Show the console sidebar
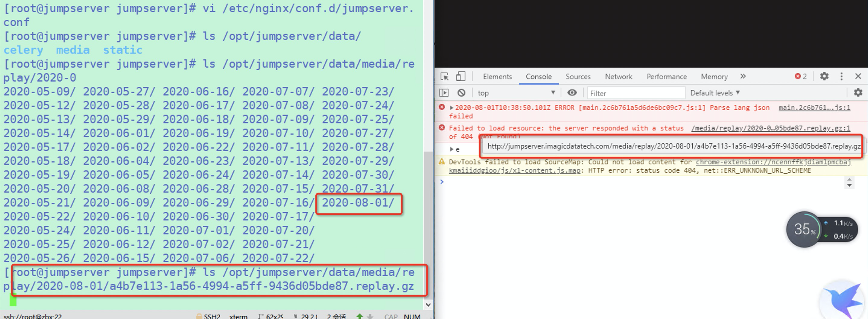868x319 pixels. [444, 92]
